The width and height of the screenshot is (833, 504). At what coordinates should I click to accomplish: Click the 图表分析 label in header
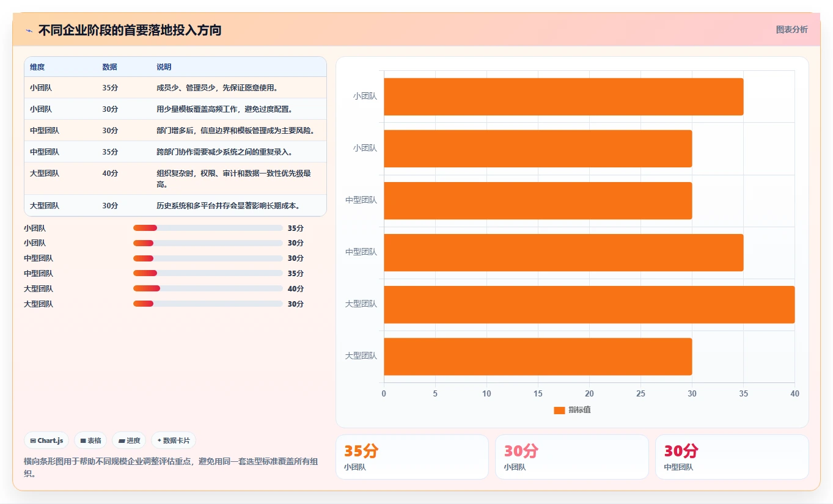[791, 30]
